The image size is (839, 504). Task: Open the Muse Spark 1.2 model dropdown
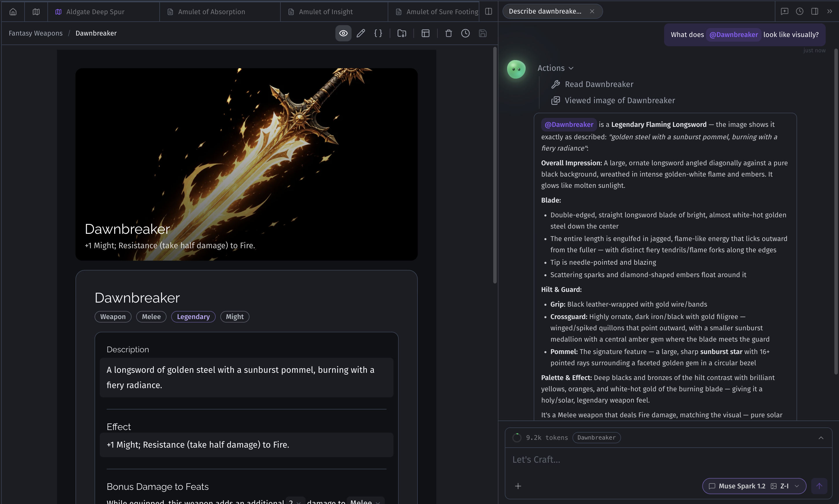pos(754,486)
